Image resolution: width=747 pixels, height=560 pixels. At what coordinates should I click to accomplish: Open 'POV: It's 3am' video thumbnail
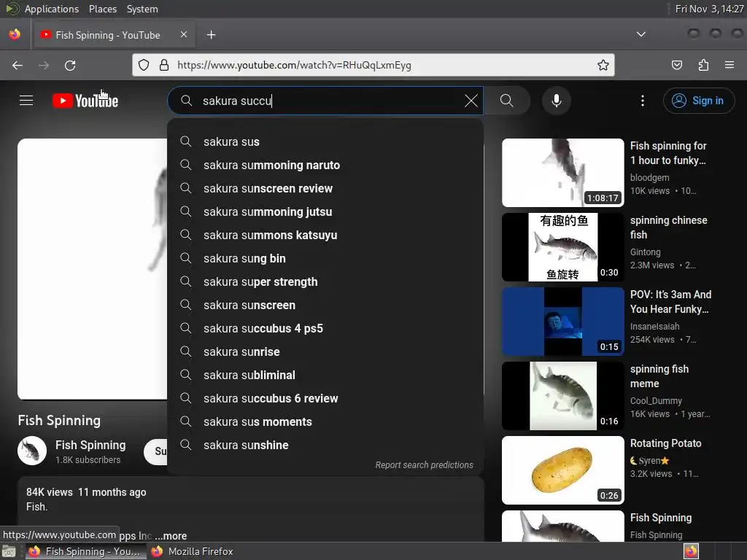point(562,321)
